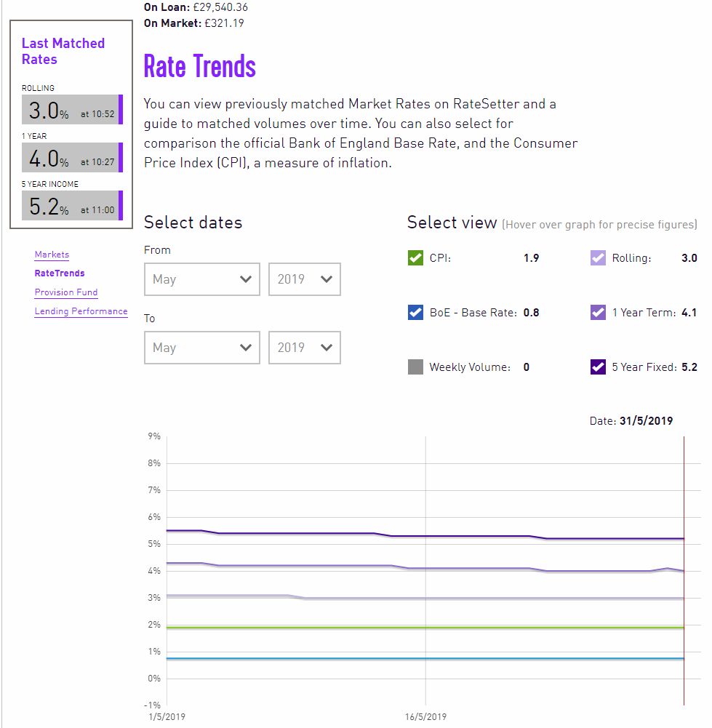
Task: Click the -1% y-axis label
Action: coord(152,705)
